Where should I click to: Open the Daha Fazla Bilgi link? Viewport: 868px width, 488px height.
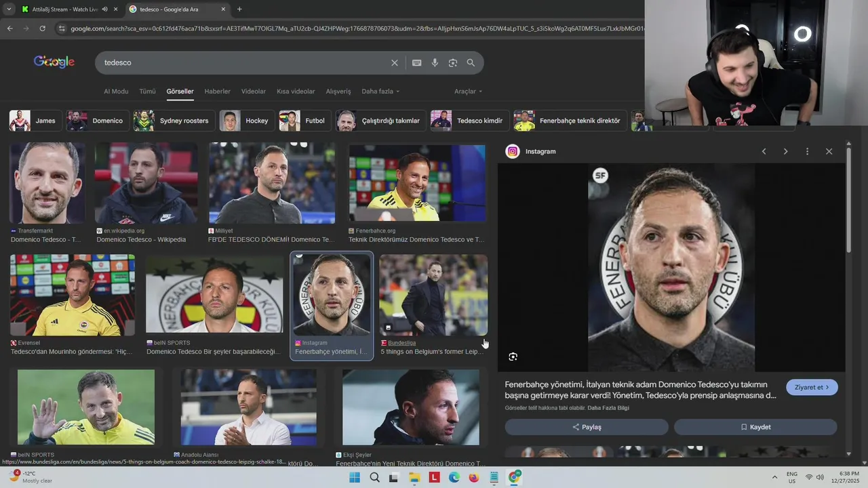point(608,408)
